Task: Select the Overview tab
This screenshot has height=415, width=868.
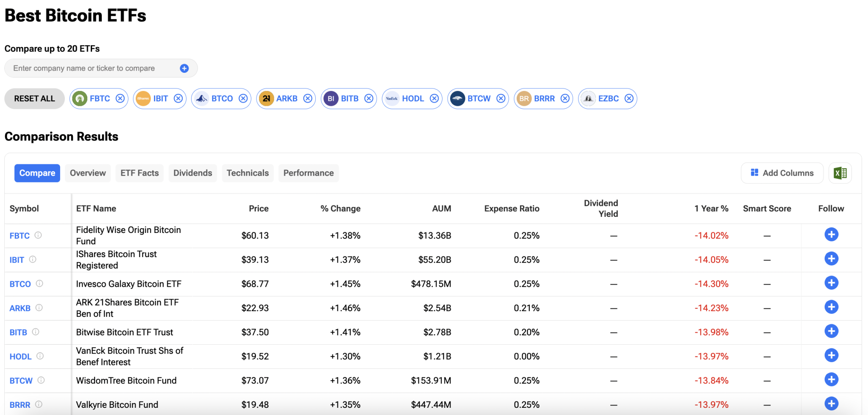Action: [87, 173]
